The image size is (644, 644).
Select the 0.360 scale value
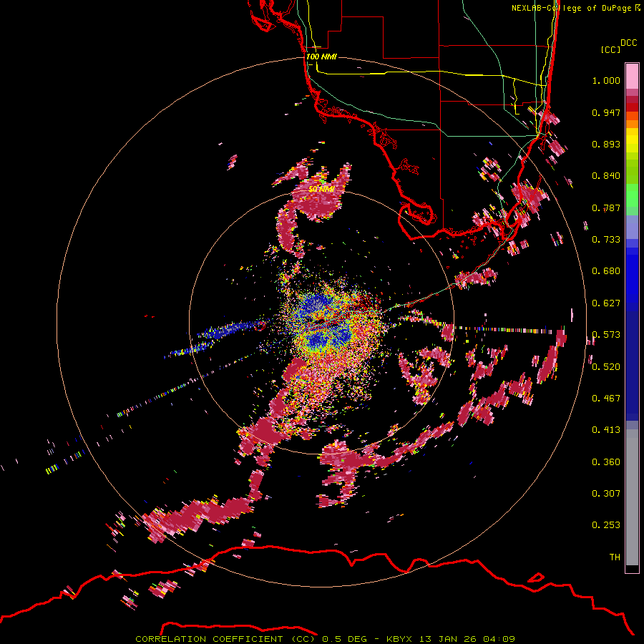606,462
